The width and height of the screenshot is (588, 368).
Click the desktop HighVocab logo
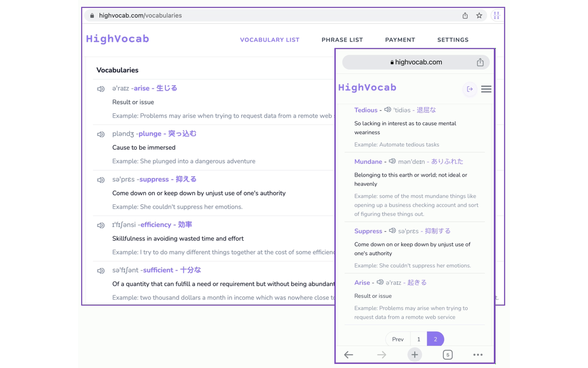coord(118,39)
